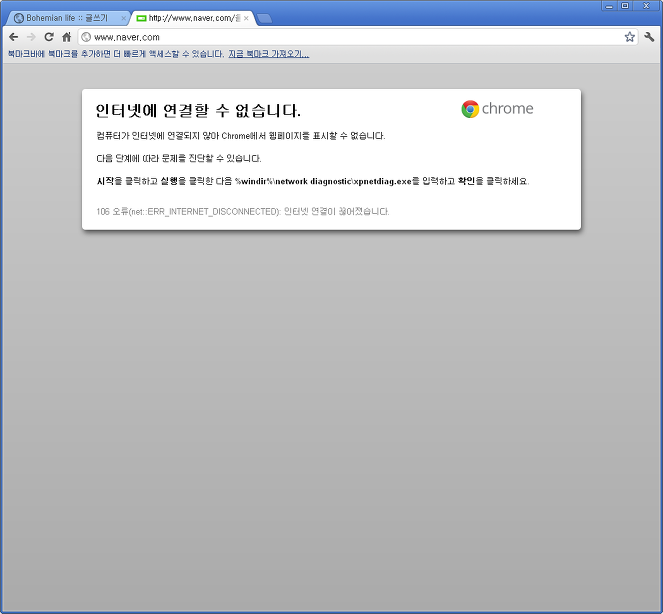
Task: Click the 106 ERR_INTERNET_DISCONNECTED error text
Action: 243,211
